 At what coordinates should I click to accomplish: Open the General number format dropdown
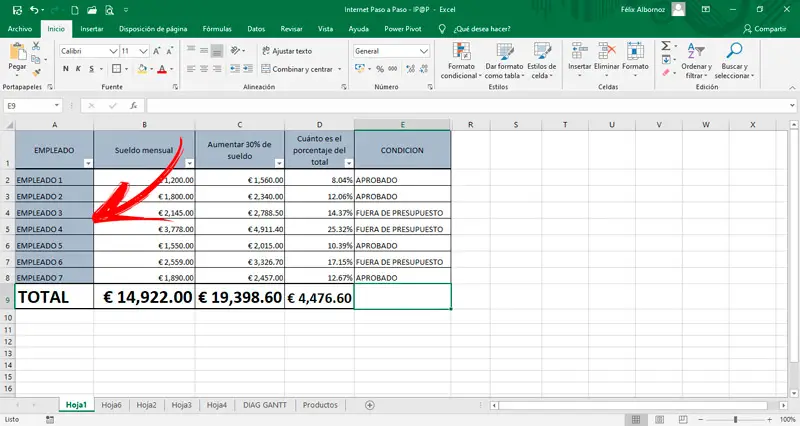pyautogui.click(x=426, y=50)
